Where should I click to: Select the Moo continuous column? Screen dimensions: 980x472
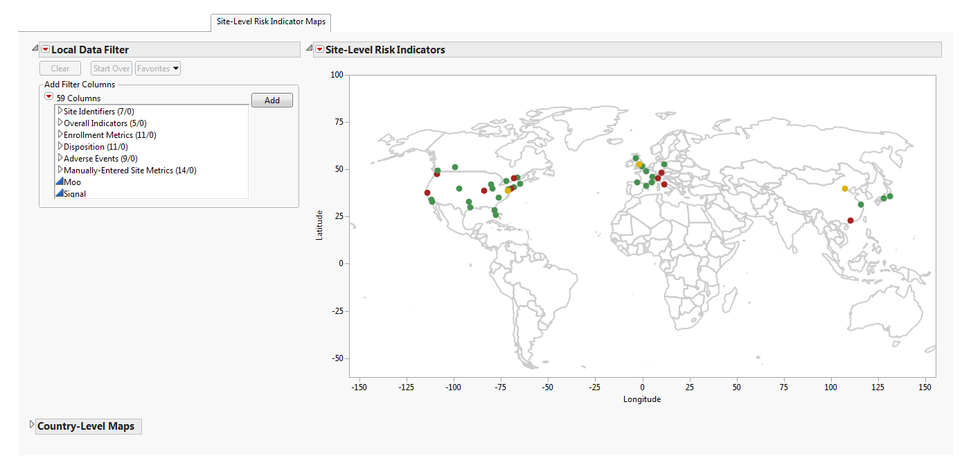point(72,182)
